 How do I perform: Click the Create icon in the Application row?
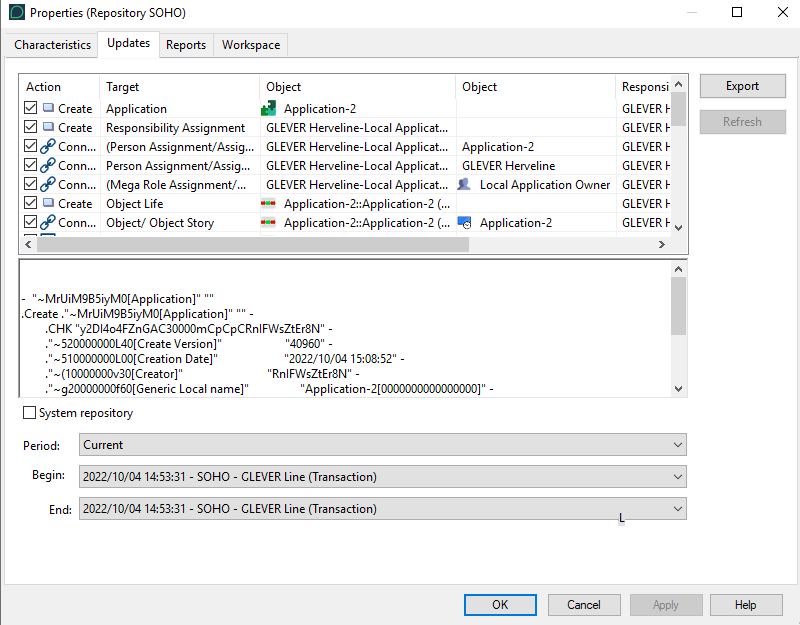[x=47, y=109]
